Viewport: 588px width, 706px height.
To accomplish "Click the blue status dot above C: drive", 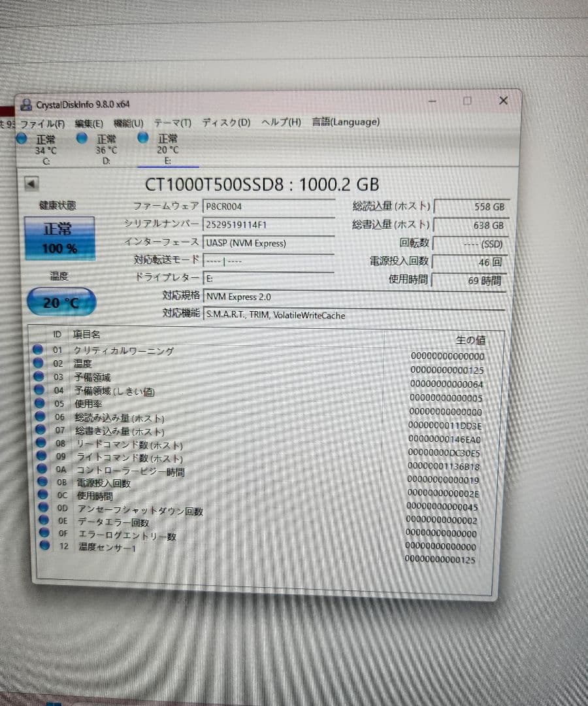I will click(x=22, y=138).
